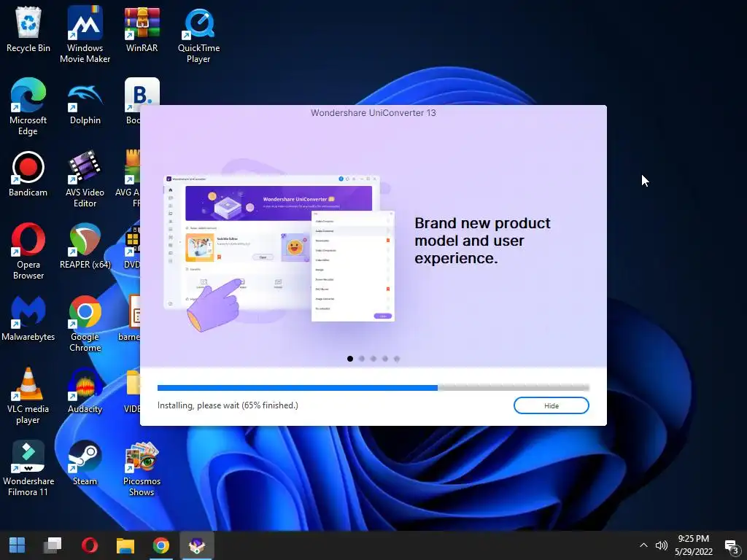The width and height of the screenshot is (747, 560).
Task: Jump to the third slideshow dot
Action: point(373,359)
